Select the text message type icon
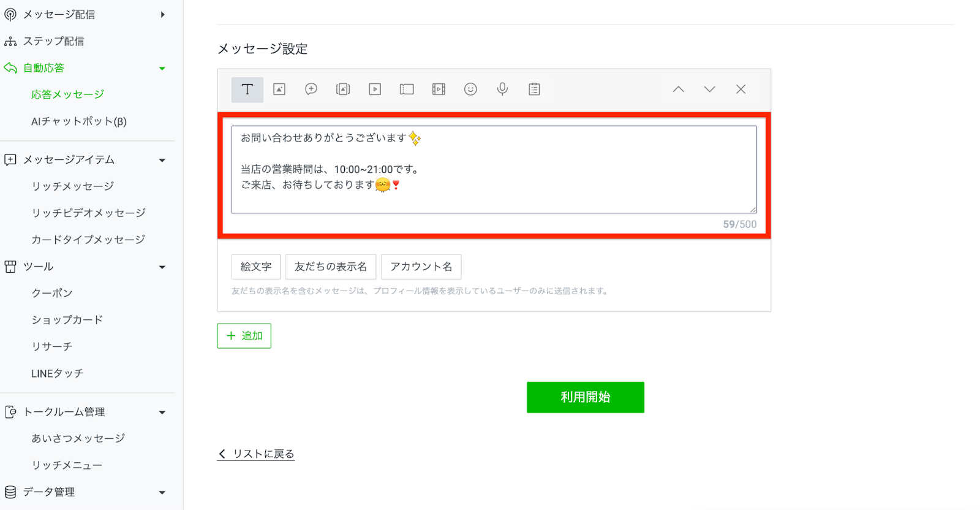980x510 pixels. (247, 89)
